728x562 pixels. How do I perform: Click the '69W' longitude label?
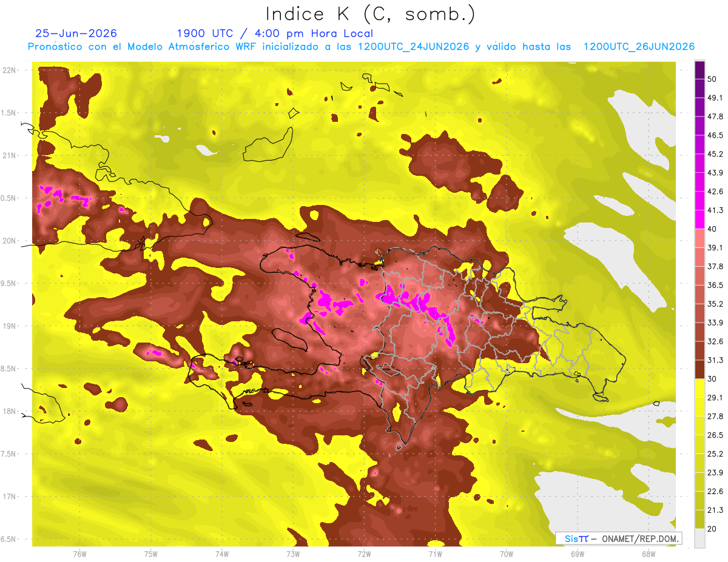[x=578, y=554]
